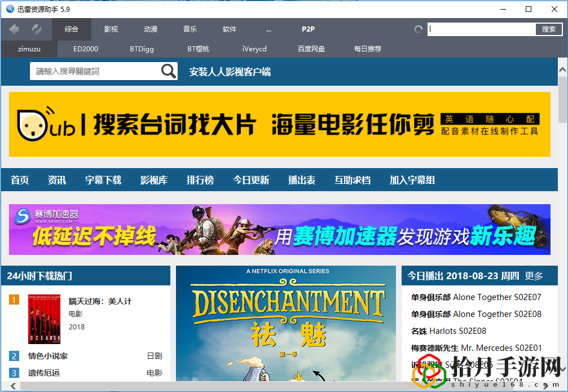Viewport: 568px width, 392px height.
Task: Click the vertical scrollbar up arrow
Action: 562,69
